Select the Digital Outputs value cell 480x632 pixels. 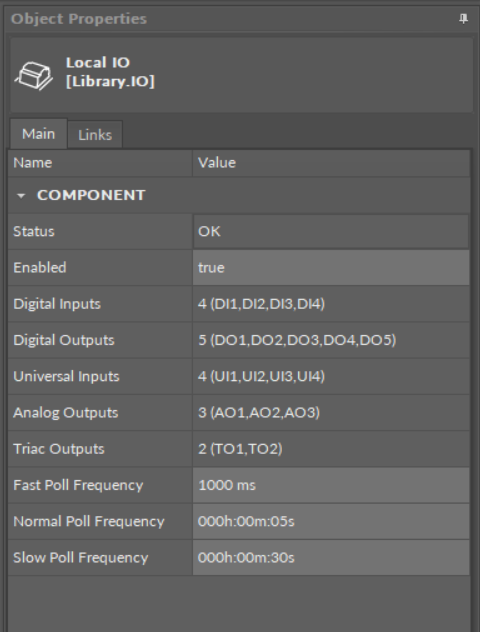[331, 340]
